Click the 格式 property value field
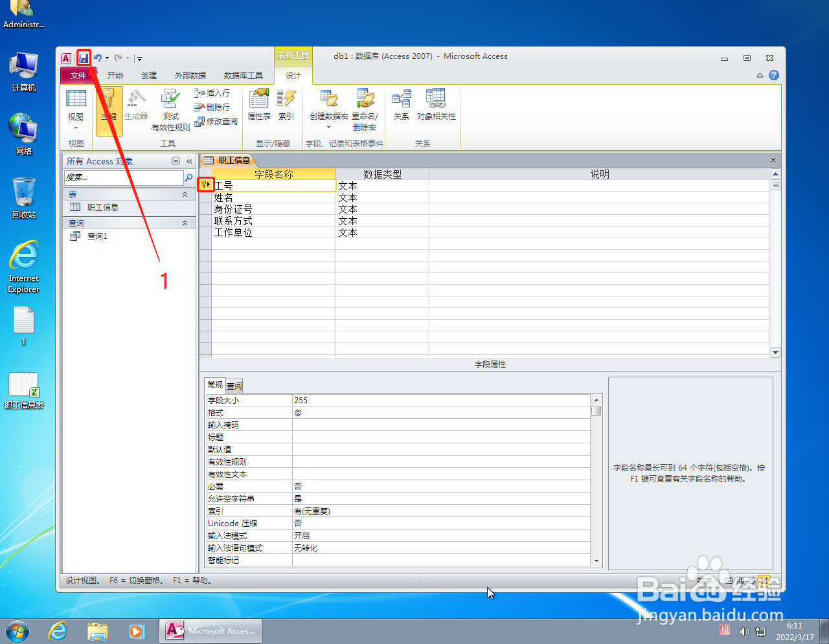The width and height of the screenshot is (829, 644). point(441,413)
